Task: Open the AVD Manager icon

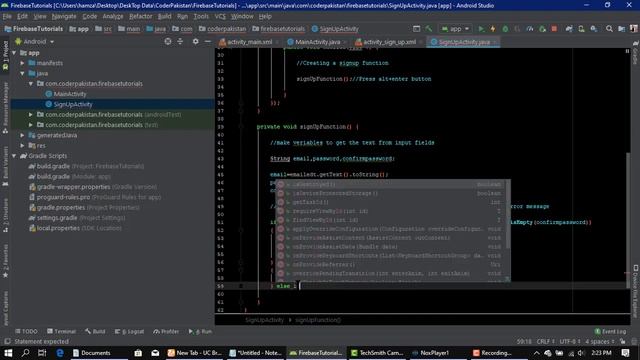Action: [x=581, y=29]
